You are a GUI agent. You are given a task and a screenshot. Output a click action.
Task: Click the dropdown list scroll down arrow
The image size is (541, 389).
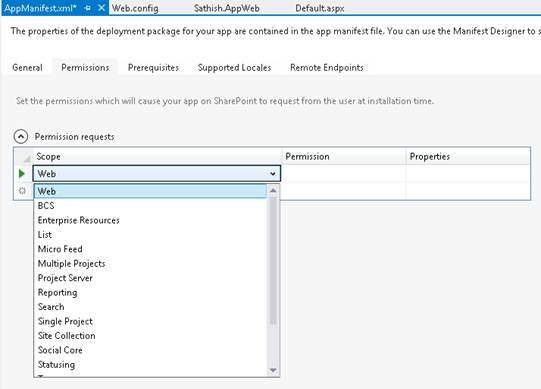(x=273, y=370)
